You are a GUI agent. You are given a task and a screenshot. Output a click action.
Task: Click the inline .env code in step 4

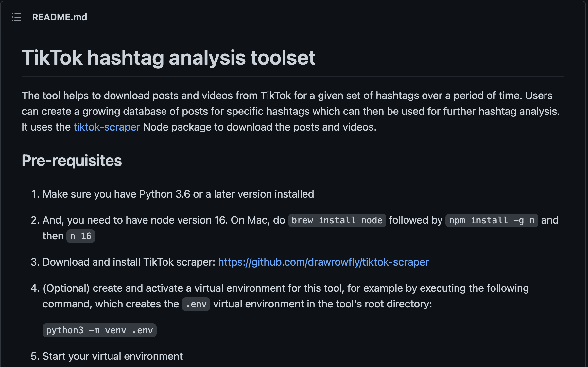tap(196, 304)
